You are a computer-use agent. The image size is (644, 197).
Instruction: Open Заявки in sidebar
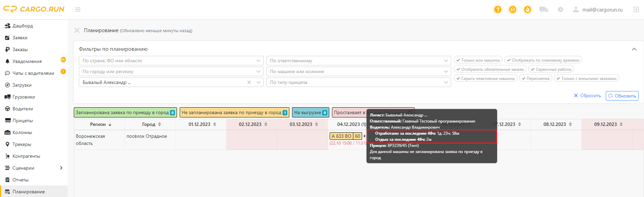point(34,38)
